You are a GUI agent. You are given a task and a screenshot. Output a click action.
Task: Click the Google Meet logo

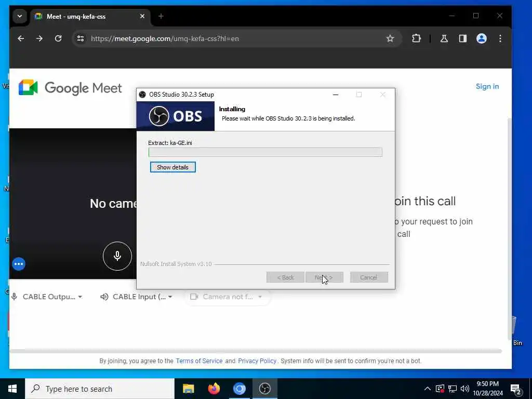pyautogui.click(x=70, y=87)
